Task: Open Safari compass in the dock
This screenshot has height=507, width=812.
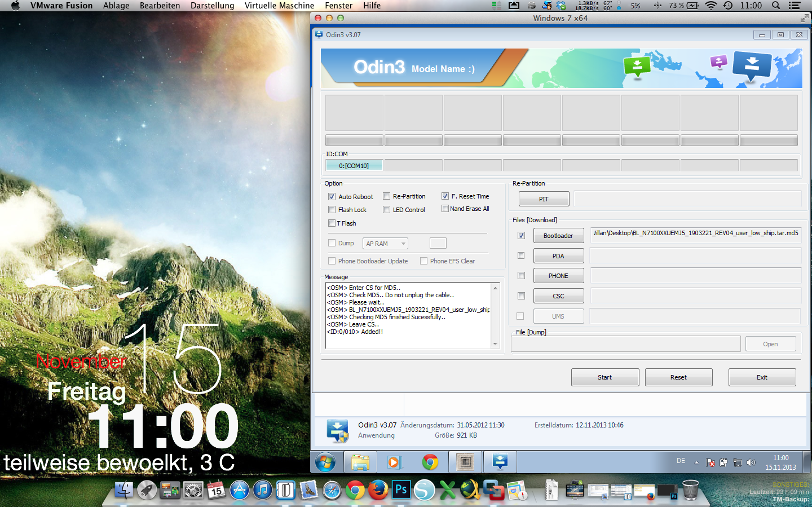Action: tap(332, 491)
